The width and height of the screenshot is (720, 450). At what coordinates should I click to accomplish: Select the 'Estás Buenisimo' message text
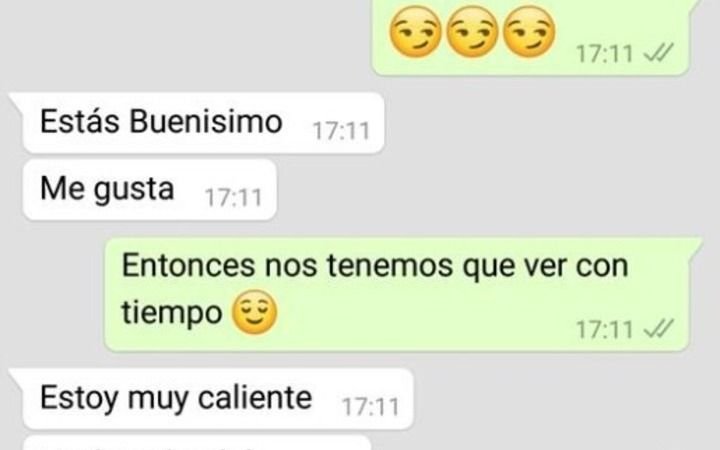pyautogui.click(x=161, y=122)
